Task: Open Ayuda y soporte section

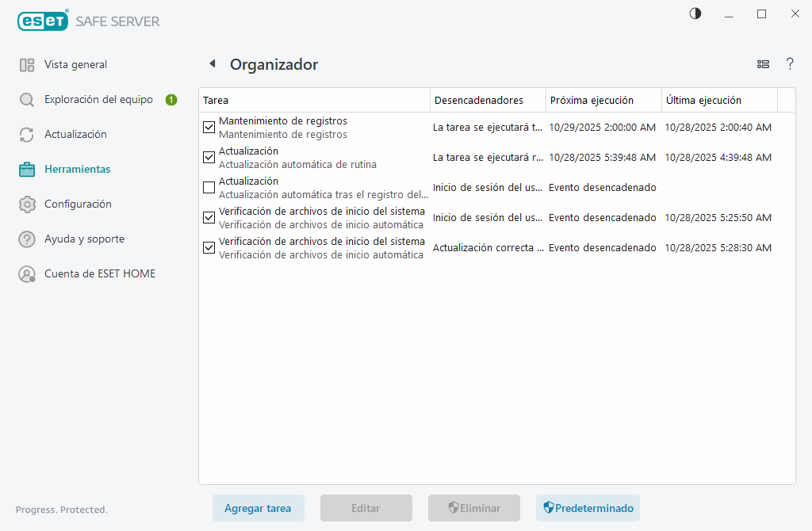Action: point(86,239)
